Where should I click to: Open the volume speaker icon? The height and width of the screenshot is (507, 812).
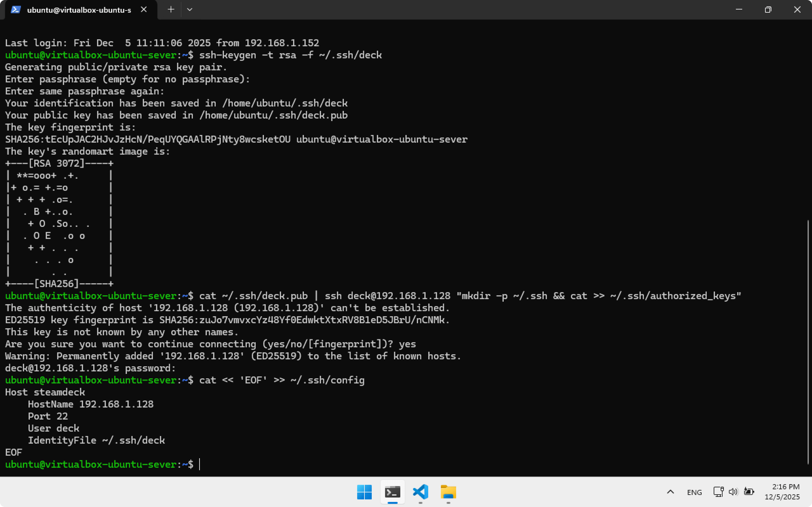click(x=733, y=492)
